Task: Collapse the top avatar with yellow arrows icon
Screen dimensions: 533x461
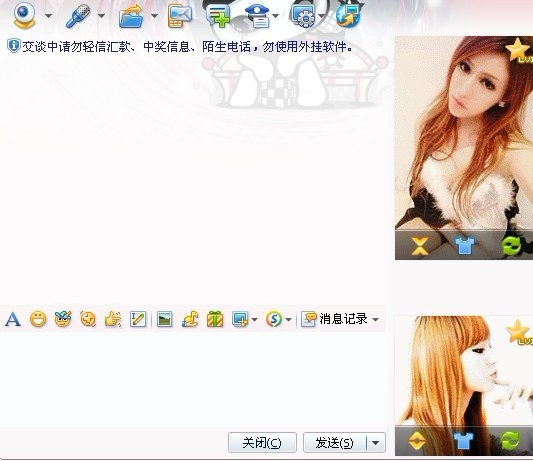Action: coord(420,245)
